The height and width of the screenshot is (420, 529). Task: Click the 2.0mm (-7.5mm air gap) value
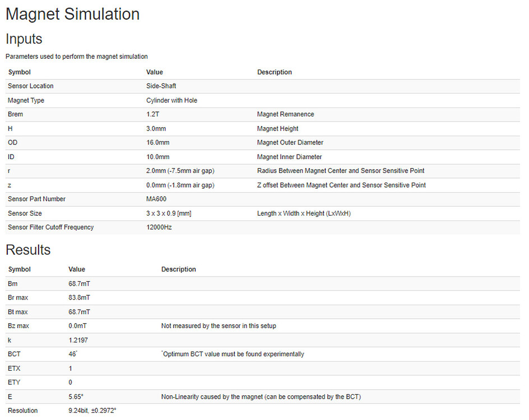tap(180, 171)
